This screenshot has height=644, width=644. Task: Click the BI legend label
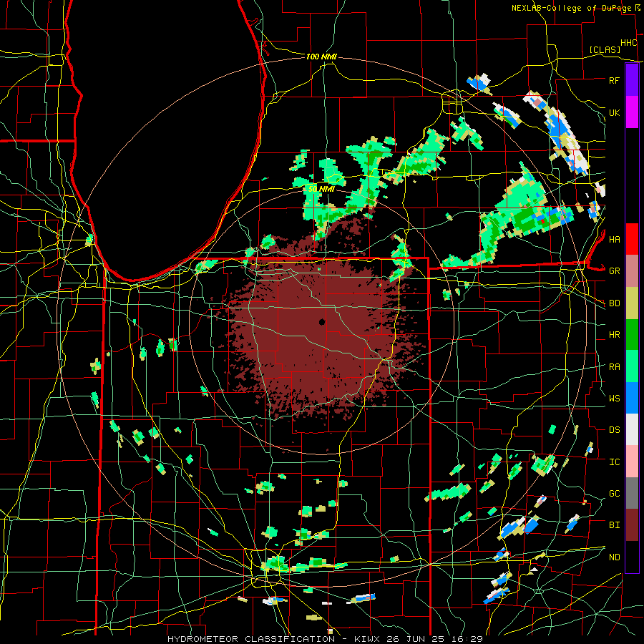[x=615, y=525]
